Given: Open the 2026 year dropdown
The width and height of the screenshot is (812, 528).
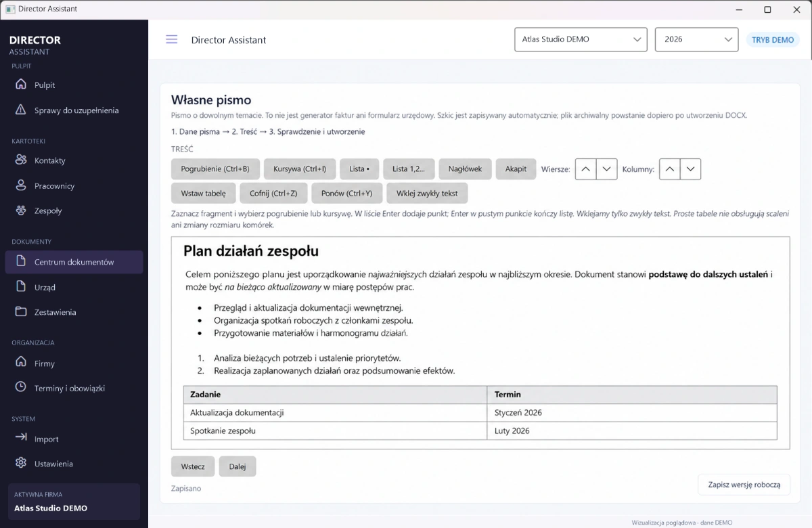Looking at the screenshot, I should (696, 39).
